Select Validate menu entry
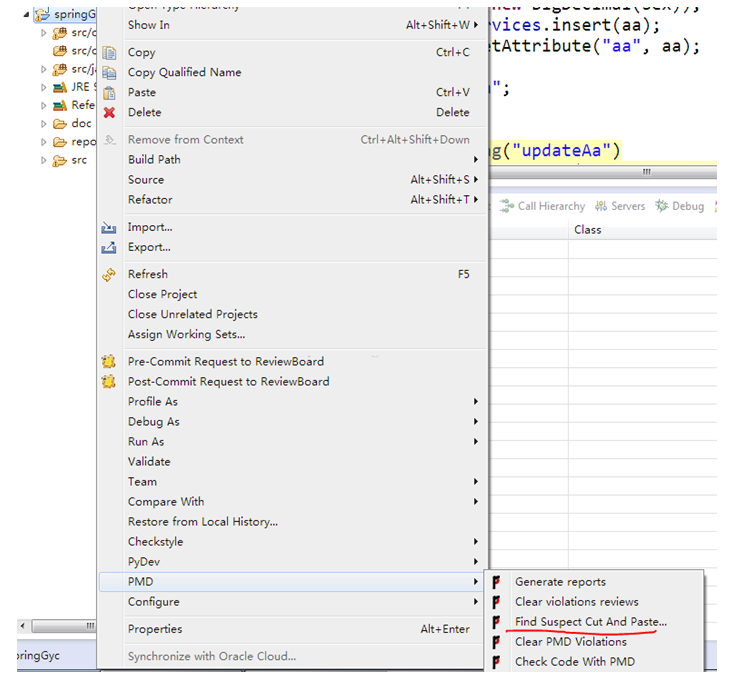 pos(292,462)
